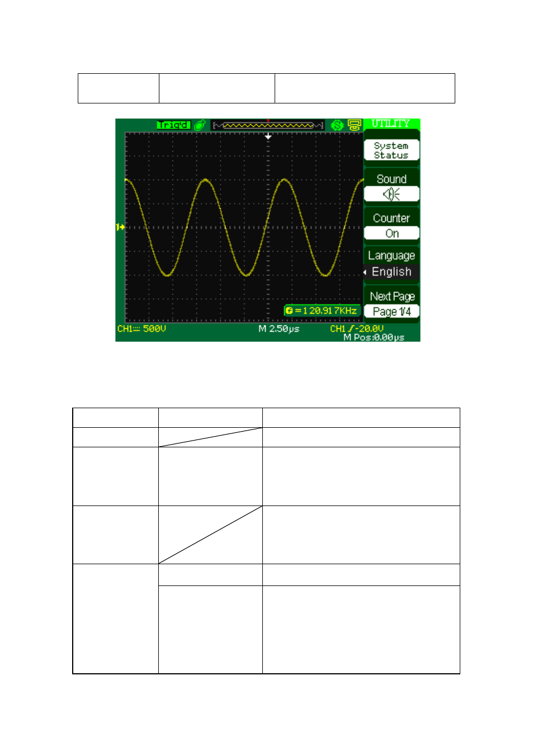Click the M Pos:0.00µs readout
Screen dimensions: 533x756
[x=374, y=337]
